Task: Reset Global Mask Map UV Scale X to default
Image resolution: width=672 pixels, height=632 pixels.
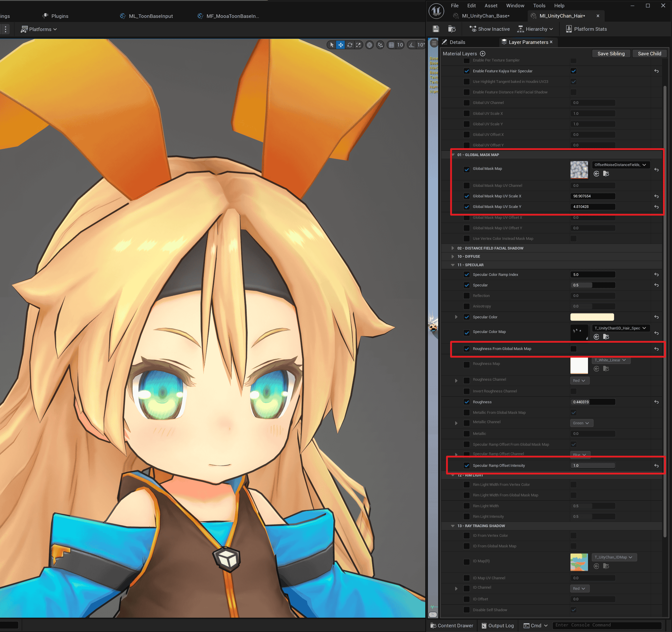Action: click(x=656, y=196)
